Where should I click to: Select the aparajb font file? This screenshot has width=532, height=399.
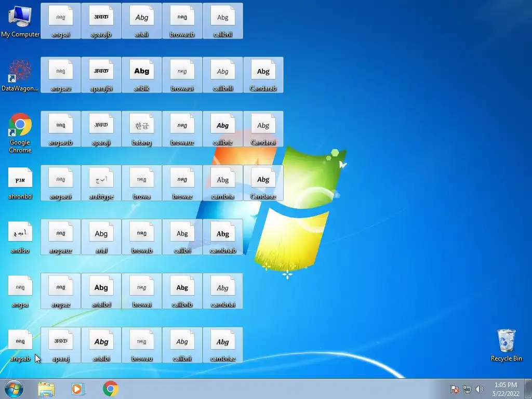tap(101, 21)
